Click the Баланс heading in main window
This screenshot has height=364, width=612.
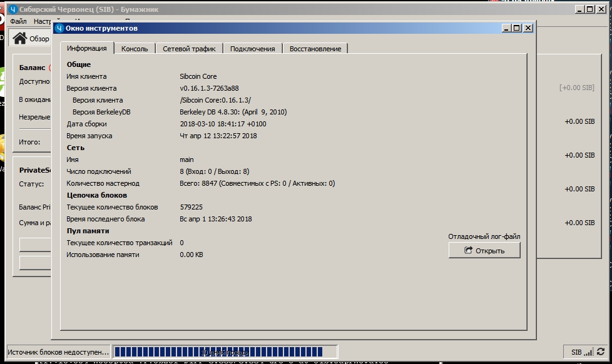tap(33, 68)
